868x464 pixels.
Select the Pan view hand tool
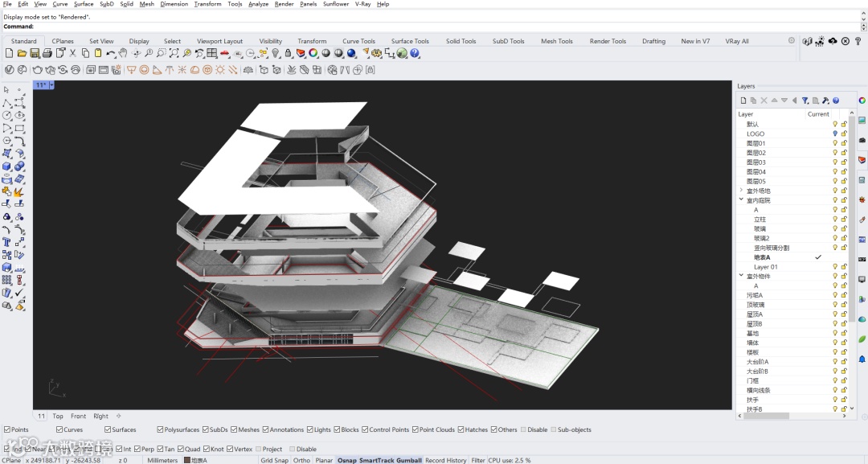123,53
